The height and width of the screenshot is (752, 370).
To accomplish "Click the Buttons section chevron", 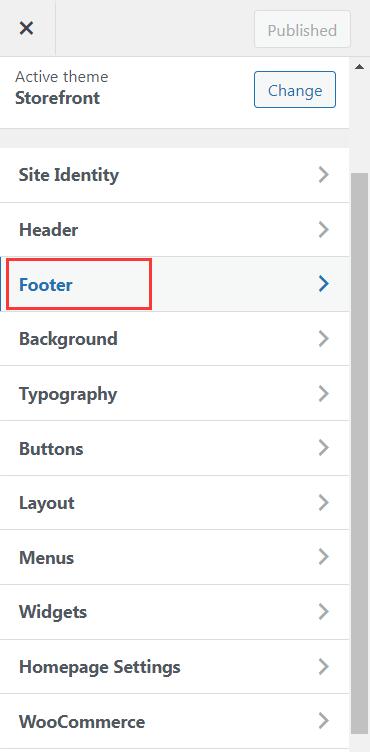I will coord(324,448).
